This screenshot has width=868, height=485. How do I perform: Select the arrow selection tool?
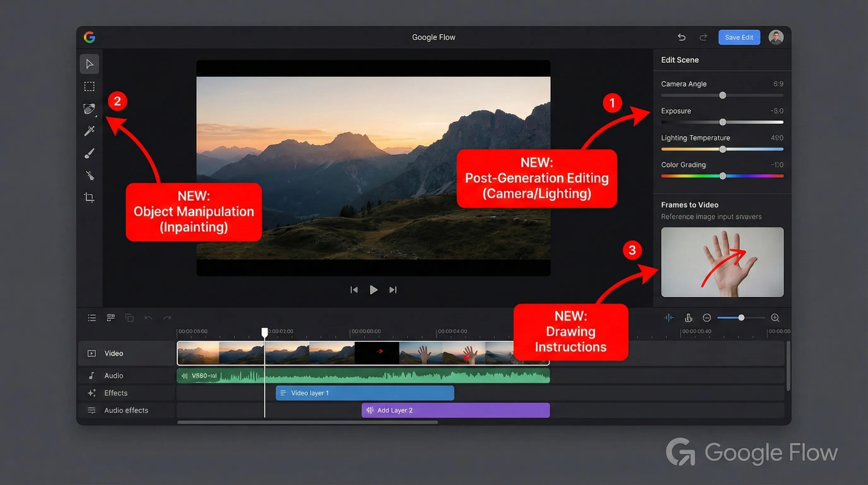click(x=89, y=64)
